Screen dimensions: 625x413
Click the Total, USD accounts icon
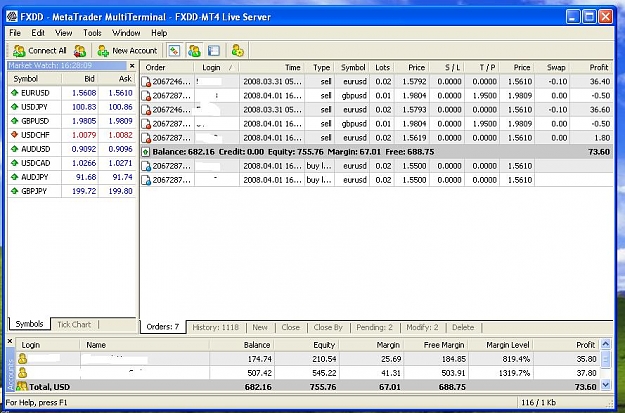pyautogui.click(x=22, y=386)
